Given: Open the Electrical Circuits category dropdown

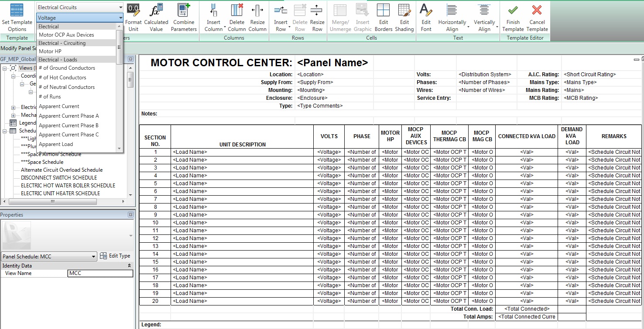Looking at the screenshot, I should click(80, 7).
